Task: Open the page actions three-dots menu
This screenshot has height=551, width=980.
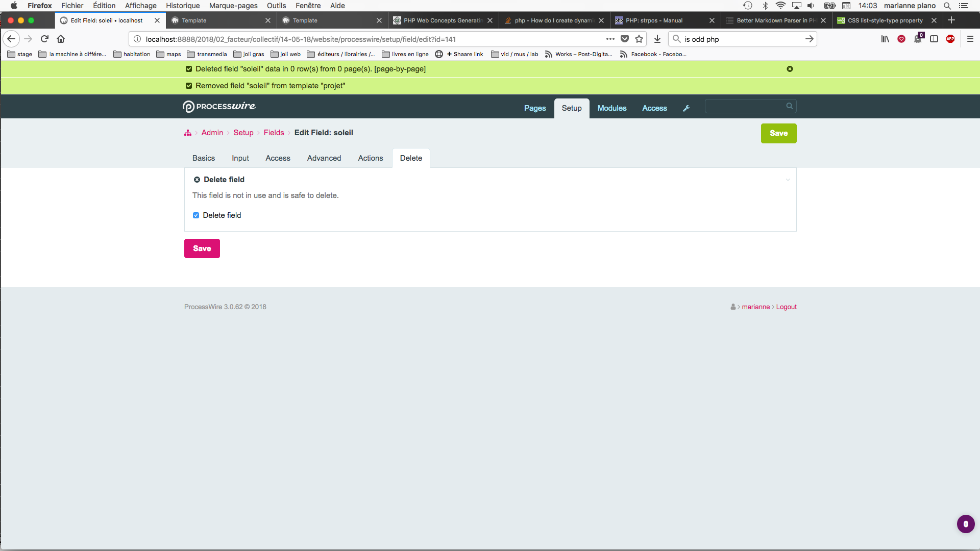Action: 610,39
